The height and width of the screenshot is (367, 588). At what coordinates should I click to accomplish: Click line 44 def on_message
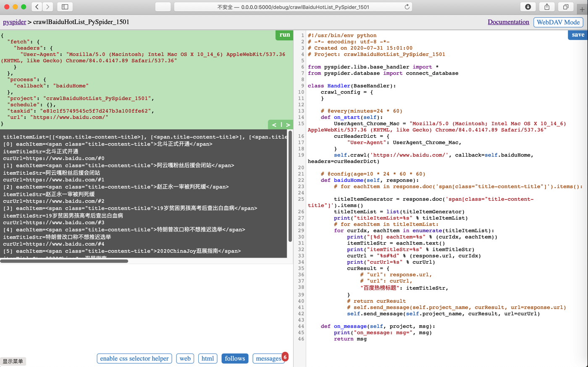click(x=378, y=326)
